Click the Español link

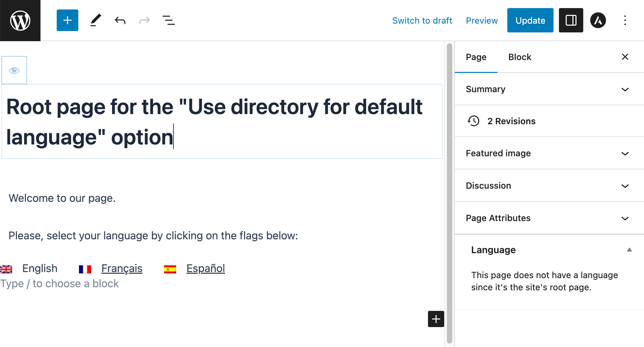coord(206,268)
